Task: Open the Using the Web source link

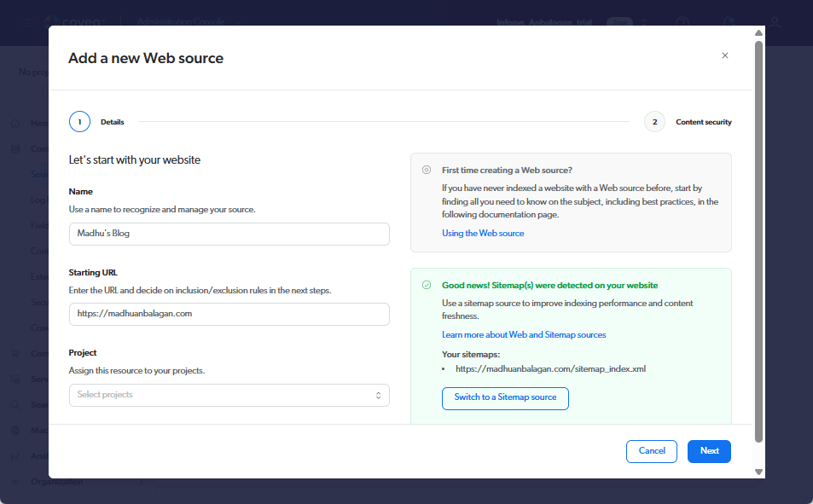Action: pyautogui.click(x=483, y=233)
